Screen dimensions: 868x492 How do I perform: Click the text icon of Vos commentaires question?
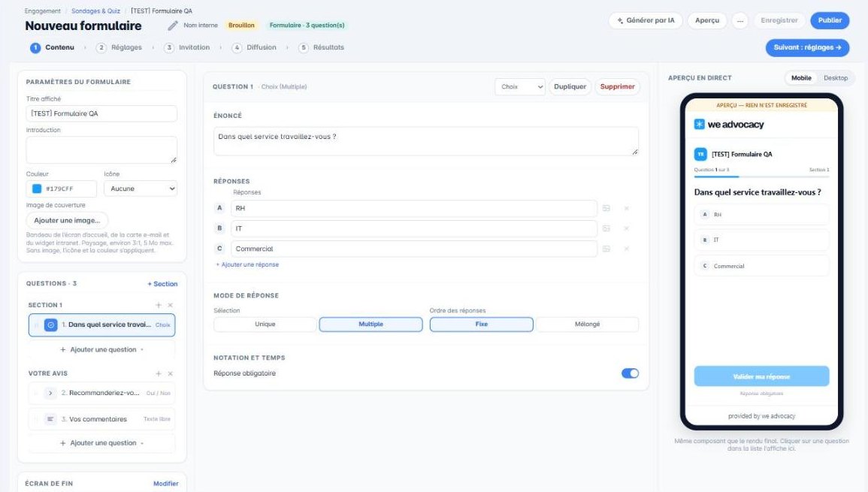pyautogui.click(x=50, y=419)
